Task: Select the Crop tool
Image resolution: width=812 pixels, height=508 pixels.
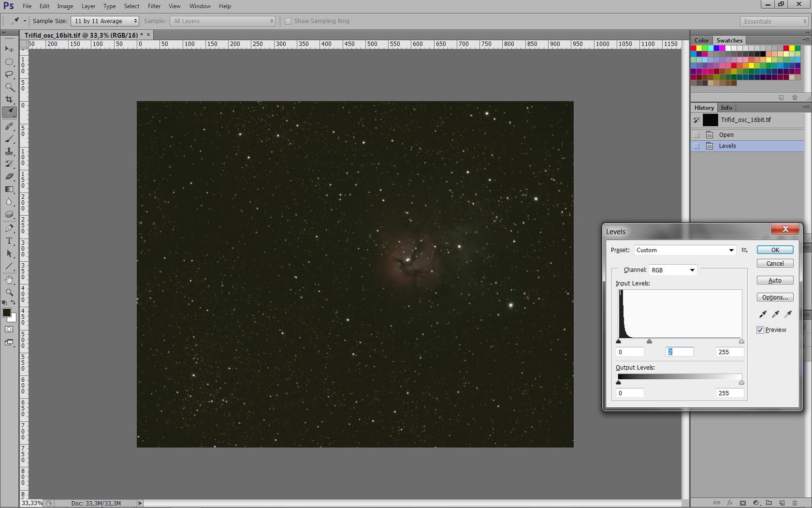Action: pos(9,100)
